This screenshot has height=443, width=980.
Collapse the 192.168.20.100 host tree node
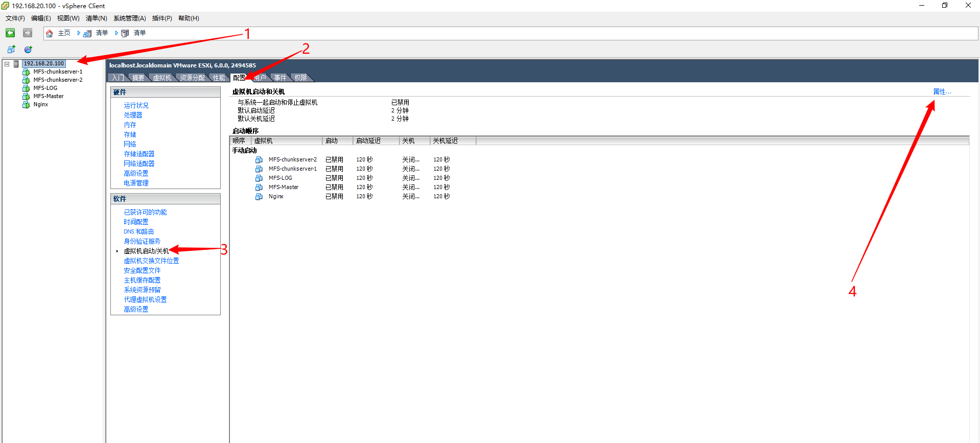pyautogui.click(x=7, y=64)
